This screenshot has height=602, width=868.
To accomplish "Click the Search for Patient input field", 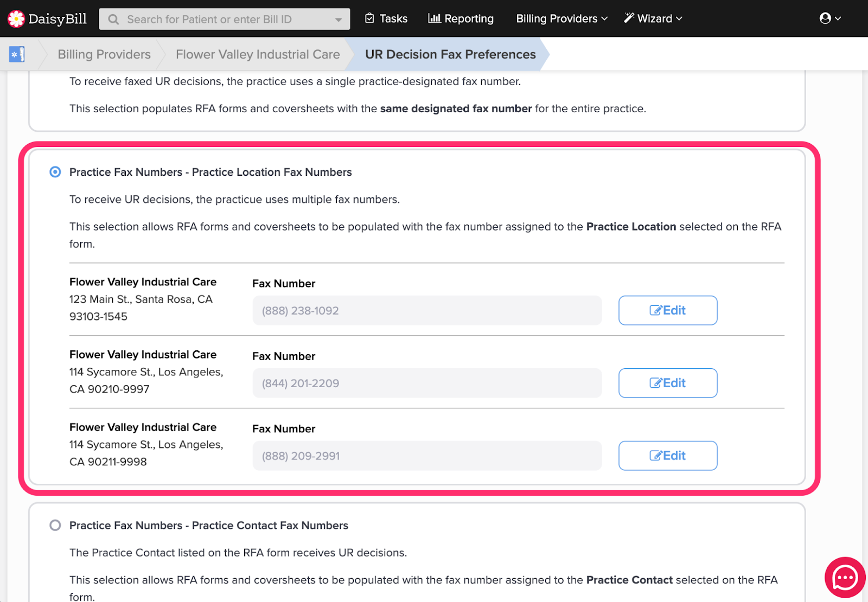I will pyautogui.click(x=225, y=20).
